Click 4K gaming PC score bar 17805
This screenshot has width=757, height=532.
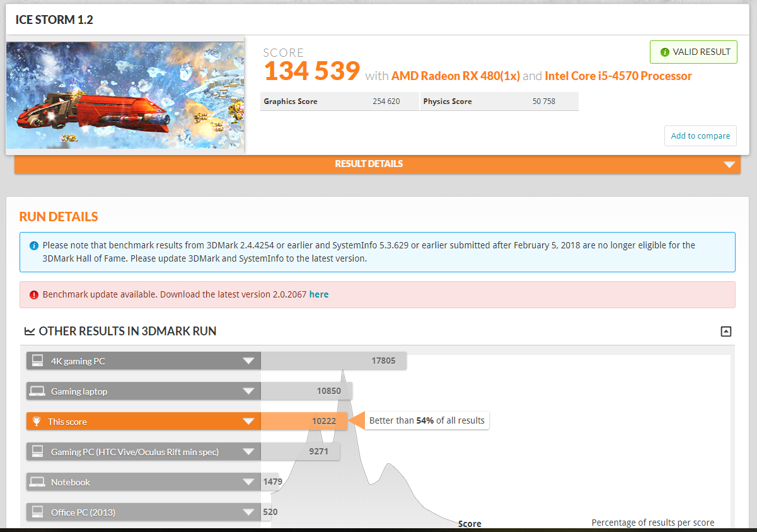tap(333, 361)
